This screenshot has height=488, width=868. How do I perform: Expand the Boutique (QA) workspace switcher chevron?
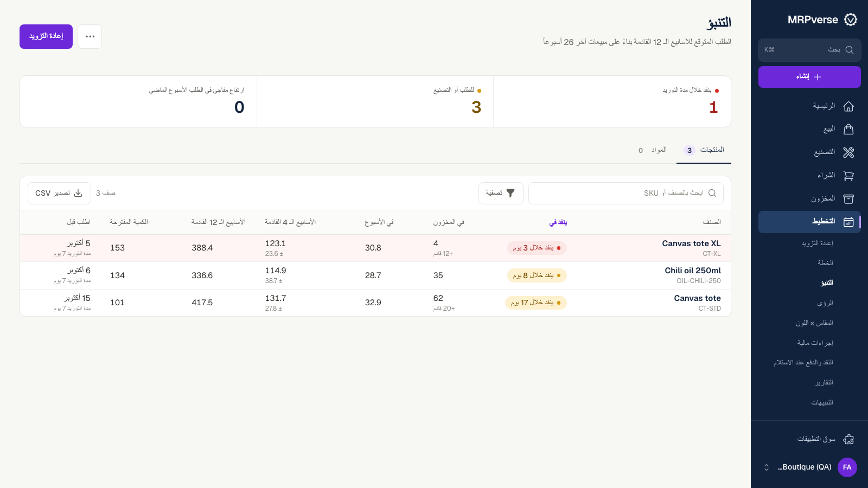767,467
